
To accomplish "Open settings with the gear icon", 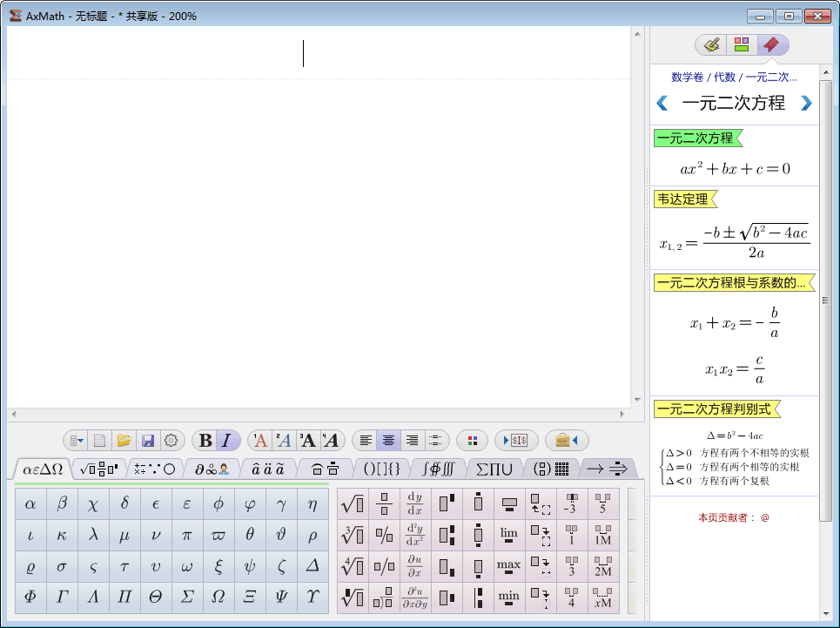I will [x=171, y=441].
